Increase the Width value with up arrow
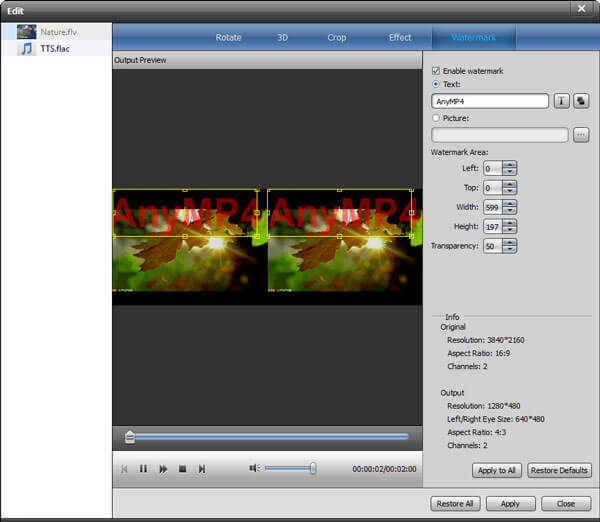 tap(509, 204)
